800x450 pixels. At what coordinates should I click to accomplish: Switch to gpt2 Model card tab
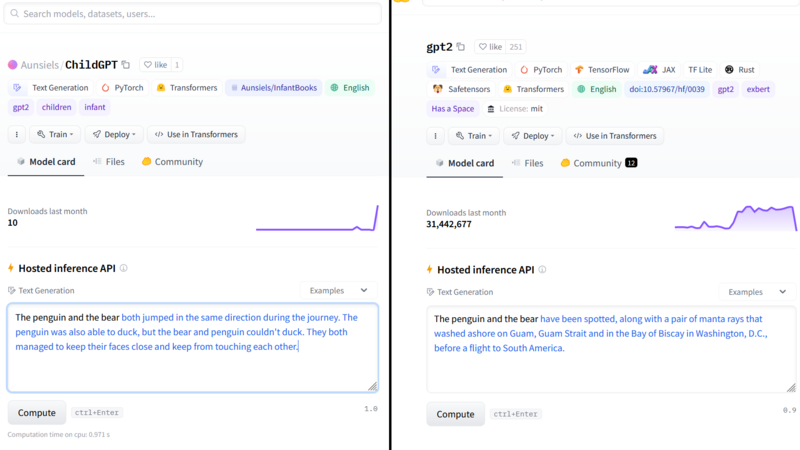[465, 163]
